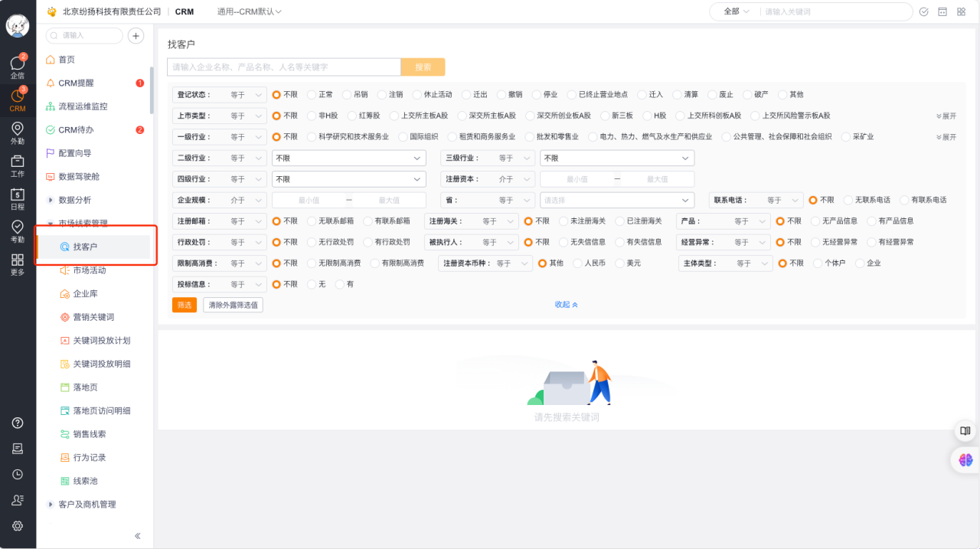Screen dimensions: 980x549
Task: Select 吊销 radio for 登记状态
Action: 347,95
